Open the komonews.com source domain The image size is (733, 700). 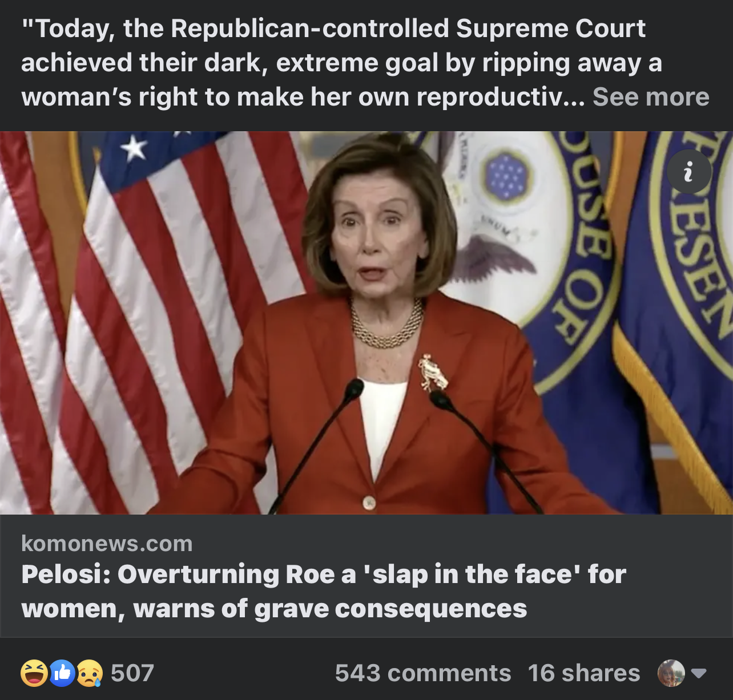pos(107,544)
